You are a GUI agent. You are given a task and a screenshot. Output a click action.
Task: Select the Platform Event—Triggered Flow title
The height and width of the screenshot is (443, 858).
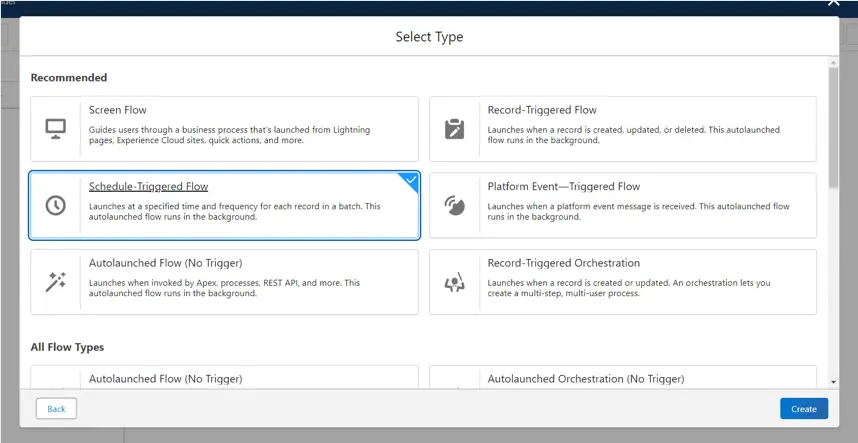(x=564, y=186)
